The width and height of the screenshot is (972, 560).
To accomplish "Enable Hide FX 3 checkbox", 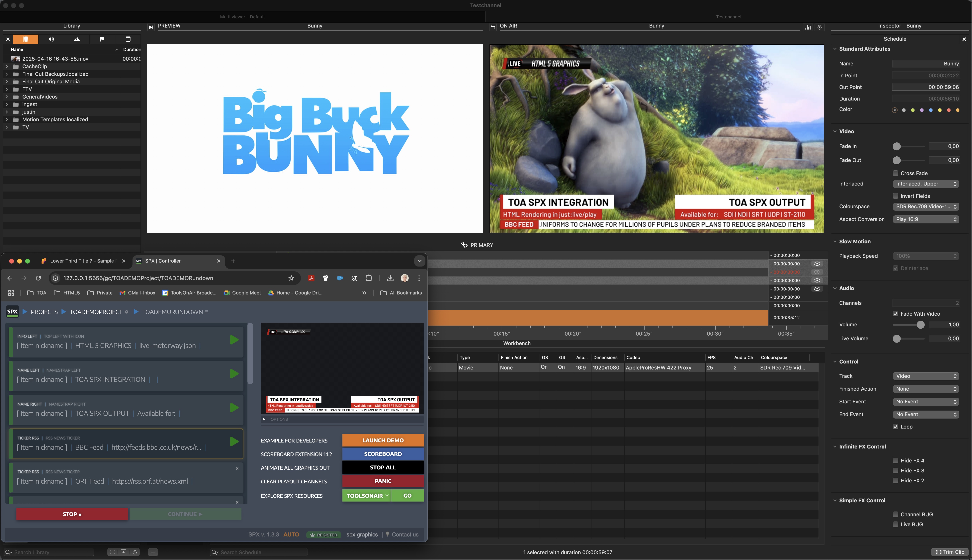I will [895, 471].
